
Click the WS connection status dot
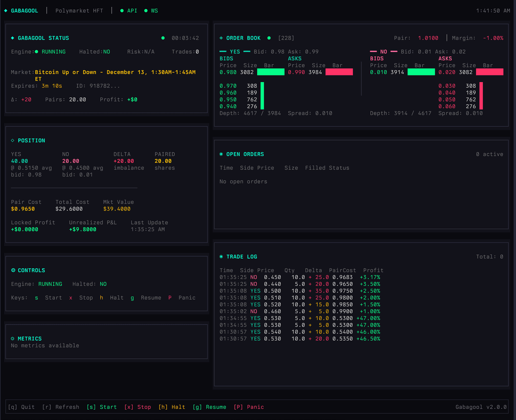click(146, 10)
